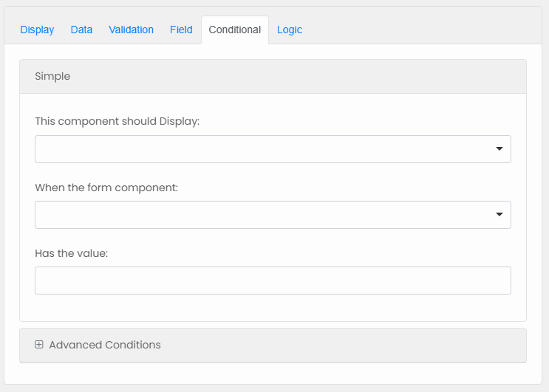Click the 'When the form component:' label
This screenshot has height=392, width=549.
(x=106, y=188)
